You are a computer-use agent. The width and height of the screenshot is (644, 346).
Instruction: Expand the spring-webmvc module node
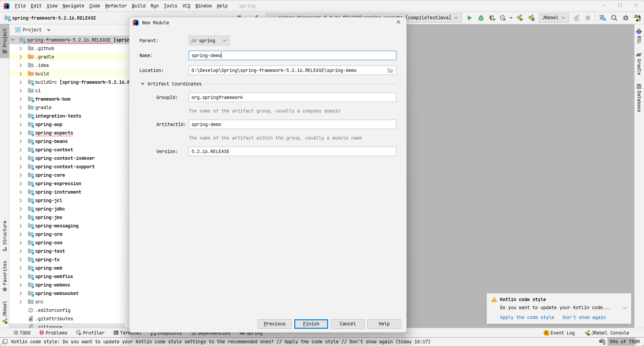[x=21, y=285]
